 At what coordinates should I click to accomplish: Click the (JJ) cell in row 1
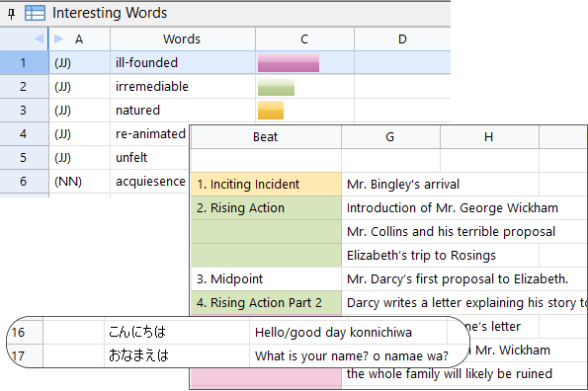(x=79, y=62)
